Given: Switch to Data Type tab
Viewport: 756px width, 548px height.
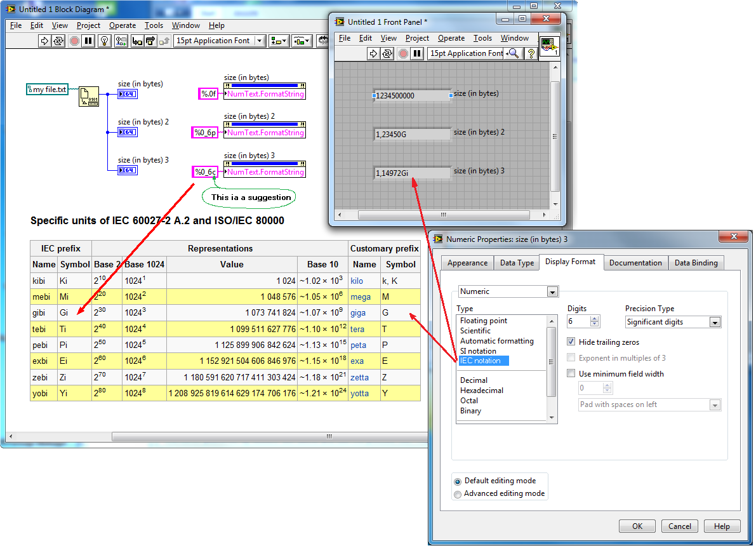Looking at the screenshot, I should (517, 263).
